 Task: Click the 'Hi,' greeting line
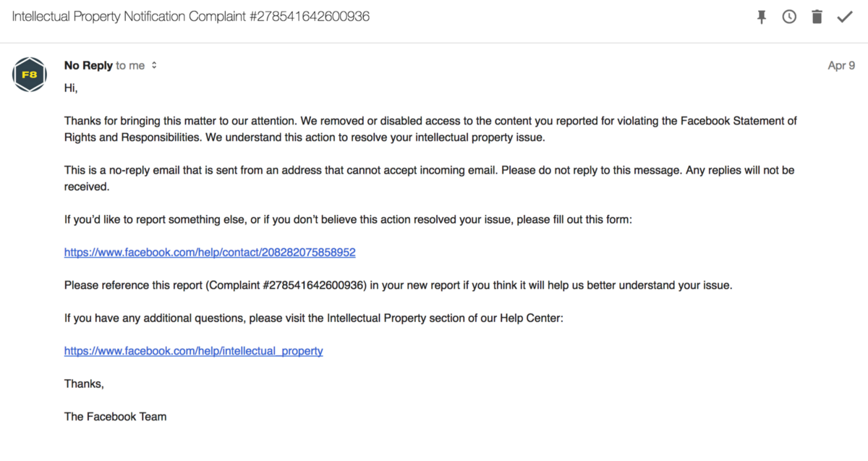[71, 88]
